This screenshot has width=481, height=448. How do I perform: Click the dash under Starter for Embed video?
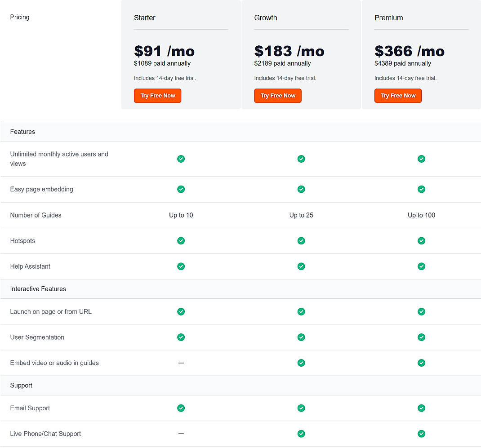pyautogui.click(x=181, y=363)
